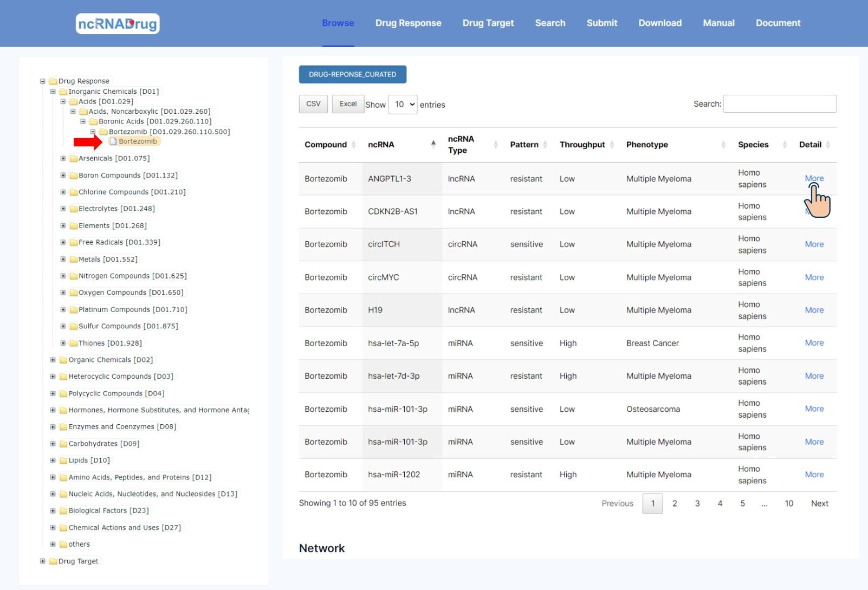868x590 pixels.
Task: Jump to results page 4
Action: pos(720,503)
